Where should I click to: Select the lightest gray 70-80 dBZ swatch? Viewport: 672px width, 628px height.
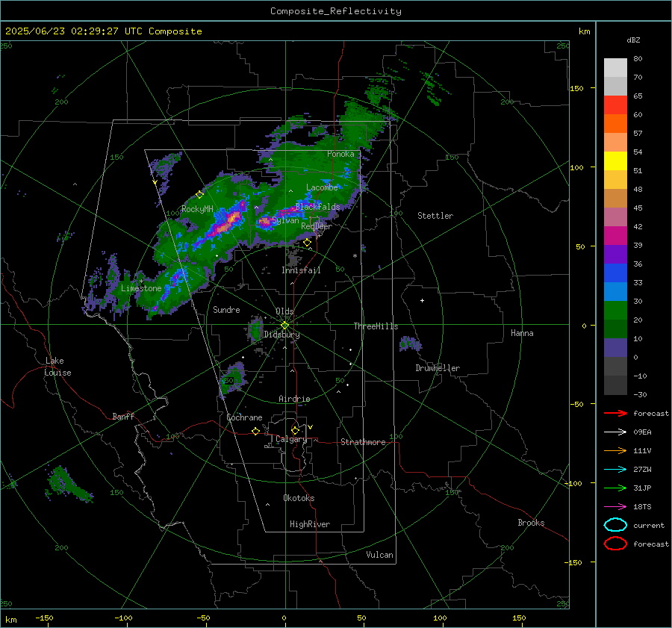(615, 68)
